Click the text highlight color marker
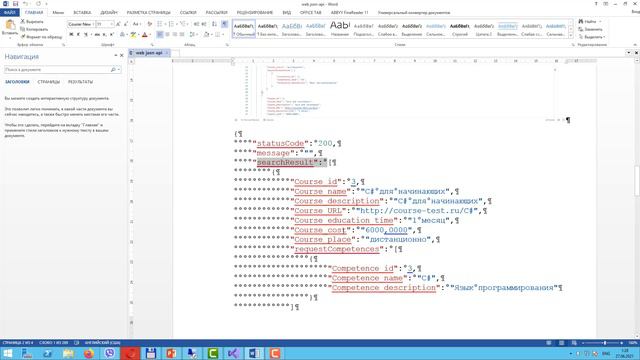Image resolution: width=640 pixels, height=360 pixels. 133,35
